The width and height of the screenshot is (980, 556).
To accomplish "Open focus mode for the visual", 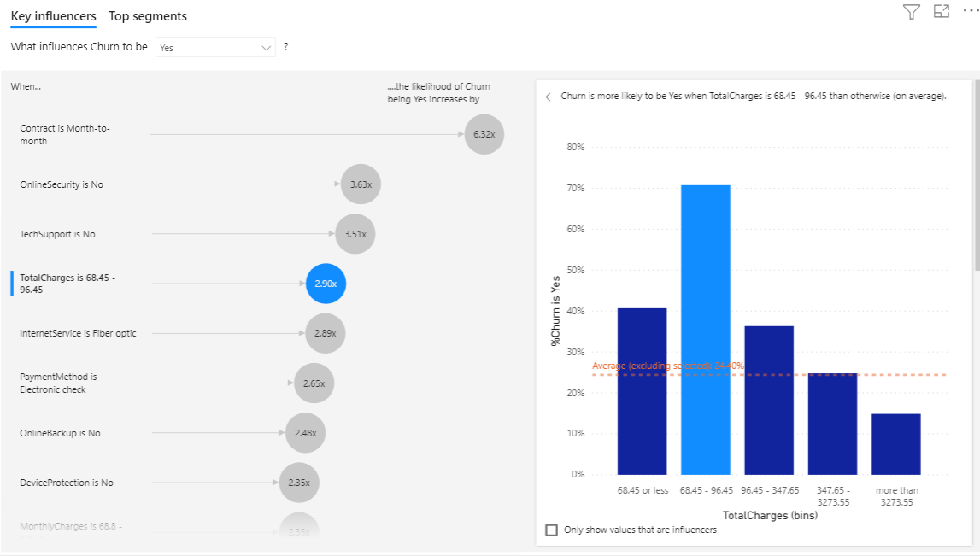I will click(942, 12).
